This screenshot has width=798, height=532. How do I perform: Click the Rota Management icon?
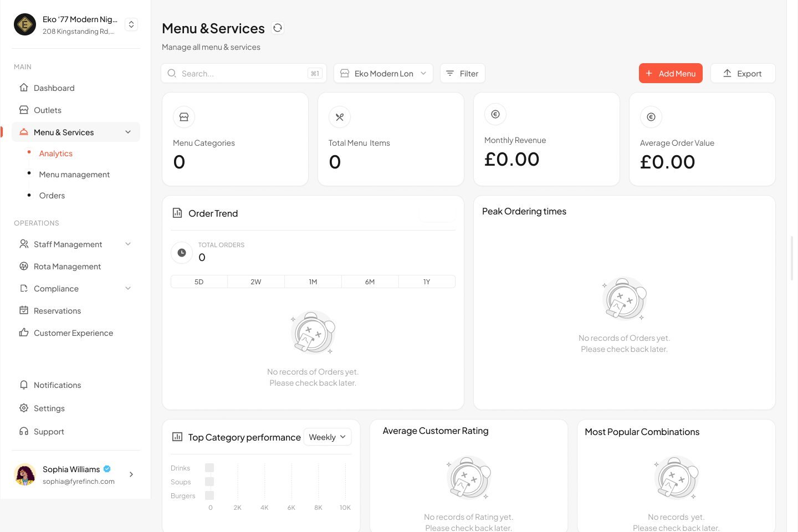[24, 266]
